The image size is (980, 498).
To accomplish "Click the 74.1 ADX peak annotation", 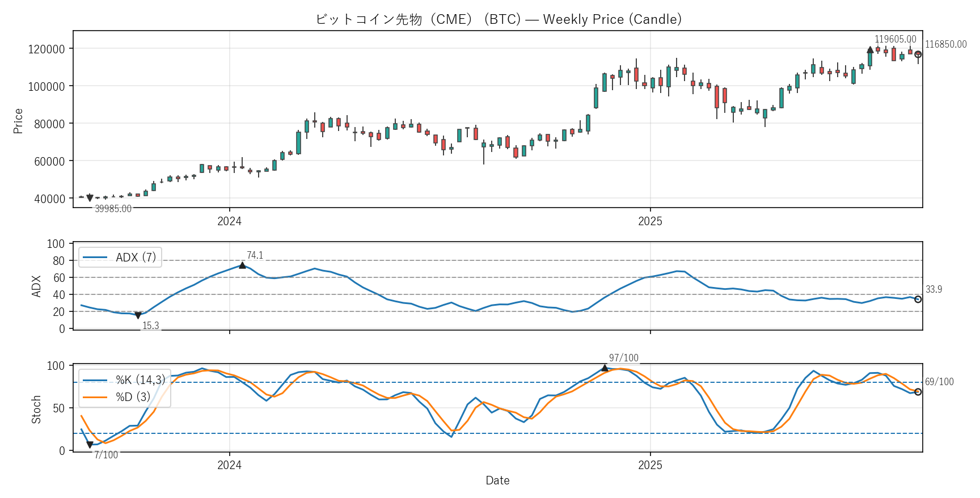I will click(255, 255).
